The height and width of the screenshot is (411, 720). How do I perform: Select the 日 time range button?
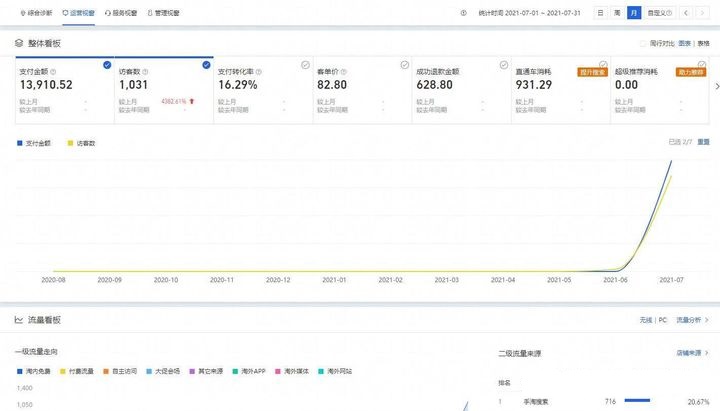600,13
